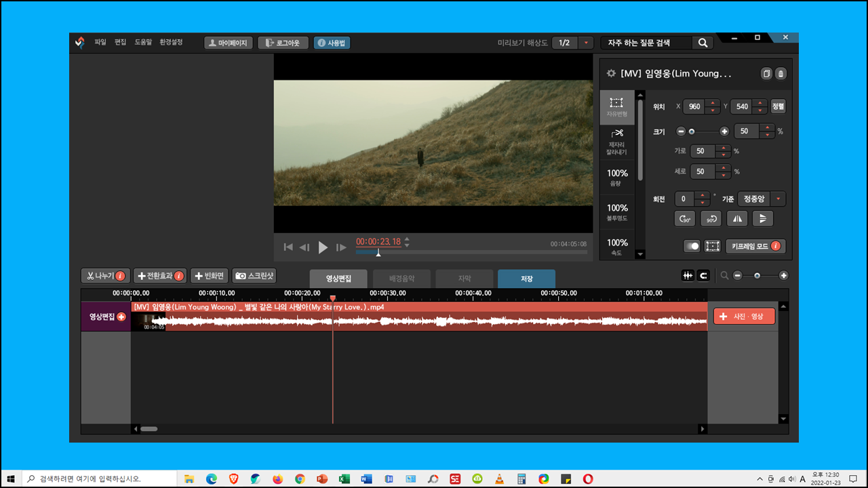
Task: Switch to the 저장 tab
Action: (x=527, y=279)
